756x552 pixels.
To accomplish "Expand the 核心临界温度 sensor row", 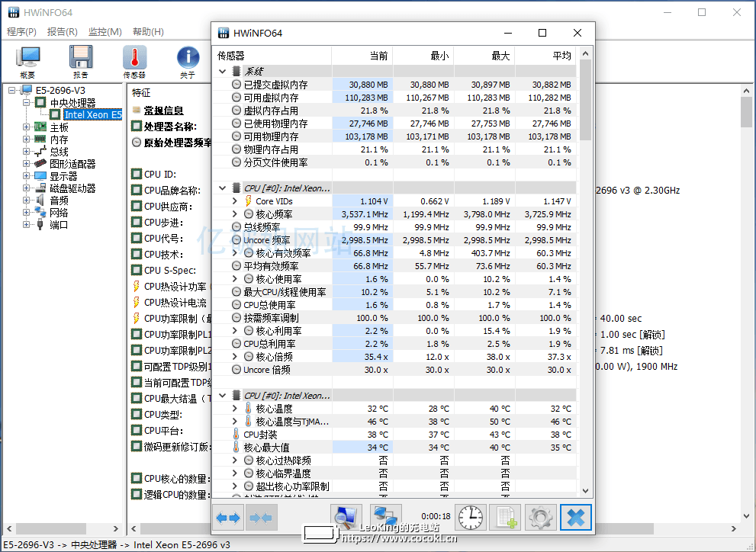I will click(x=235, y=473).
